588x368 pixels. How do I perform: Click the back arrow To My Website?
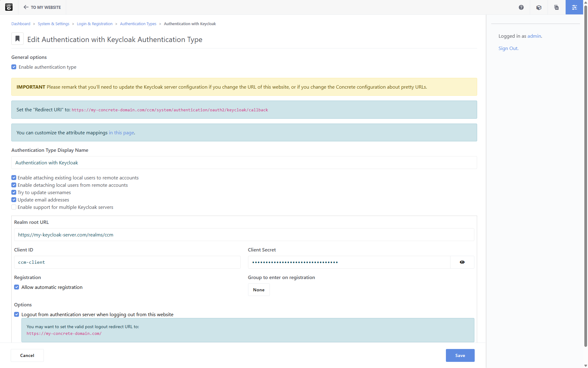coord(42,7)
